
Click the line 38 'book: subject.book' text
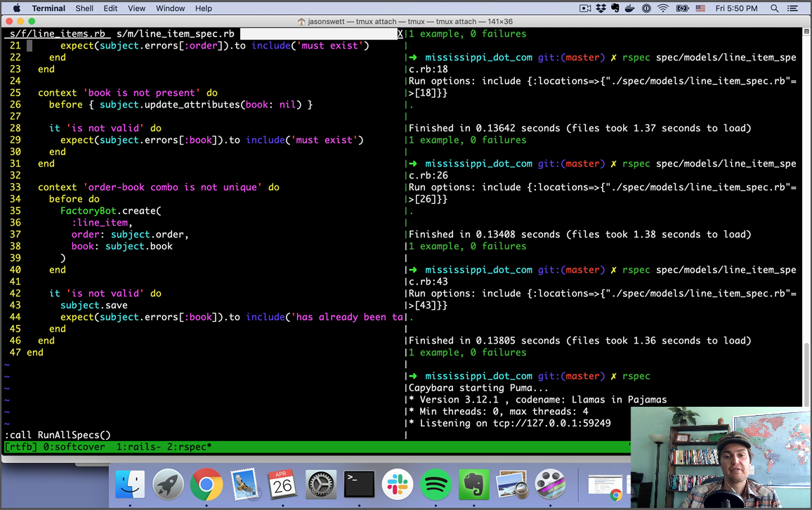(122, 246)
